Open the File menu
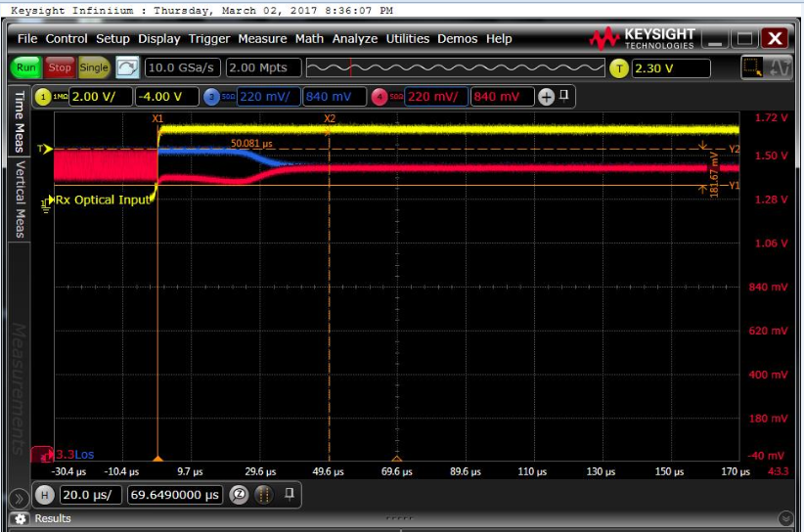804x532 pixels. [x=27, y=39]
